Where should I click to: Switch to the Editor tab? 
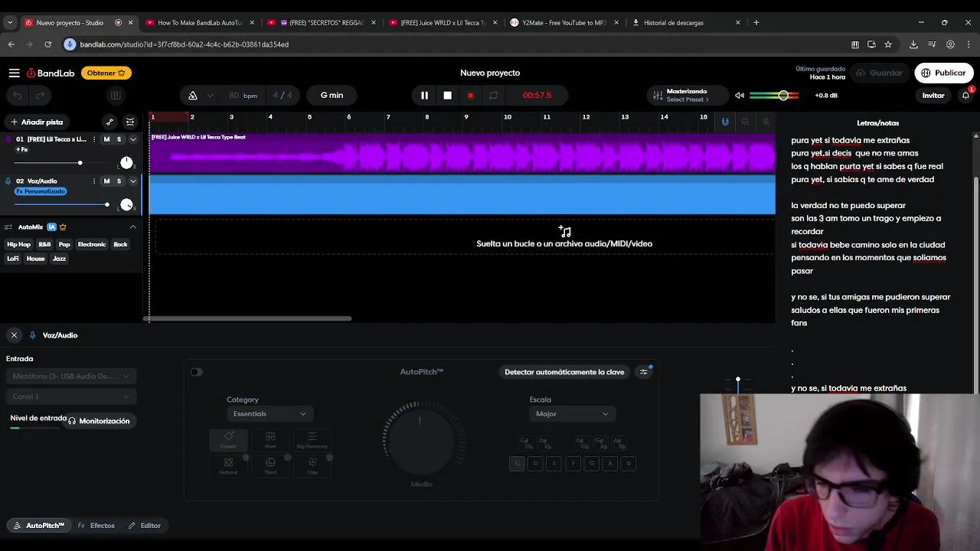(145, 526)
